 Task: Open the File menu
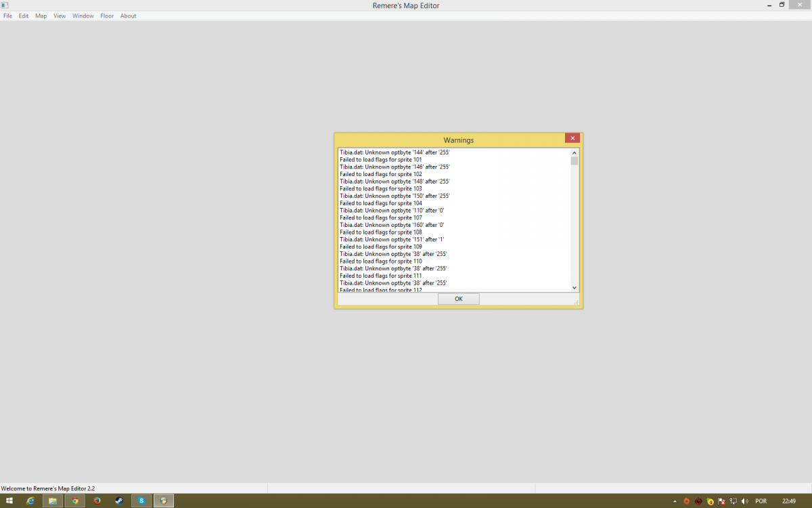pos(8,16)
